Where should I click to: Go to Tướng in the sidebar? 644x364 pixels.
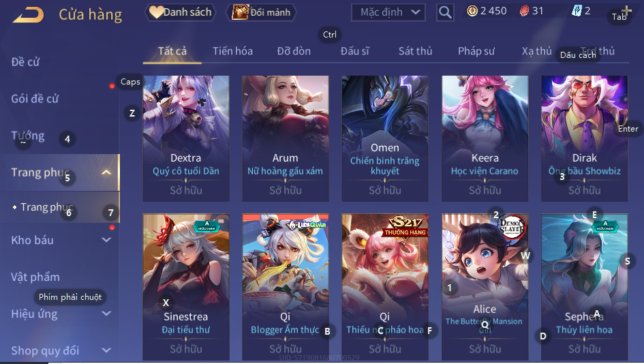point(28,136)
